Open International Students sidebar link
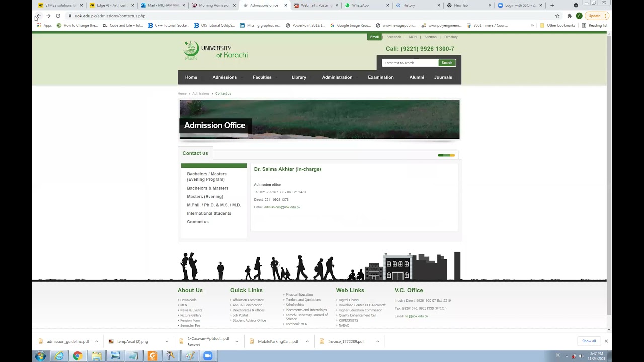644x362 pixels. 209,213
